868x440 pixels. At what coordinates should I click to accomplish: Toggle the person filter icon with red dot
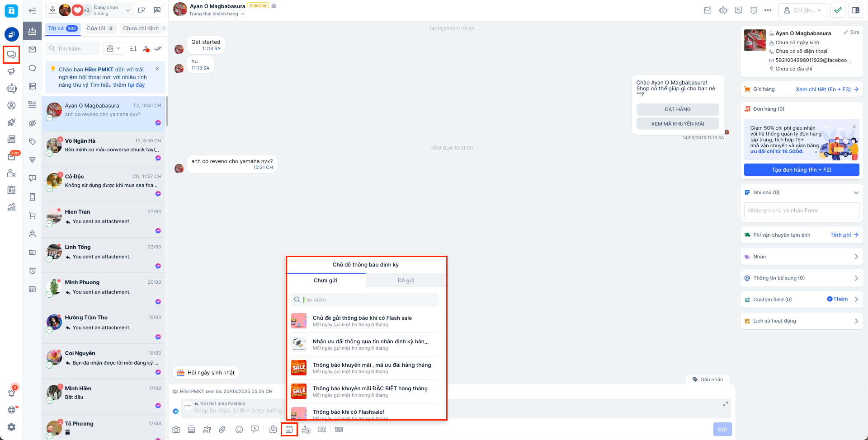tap(146, 49)
